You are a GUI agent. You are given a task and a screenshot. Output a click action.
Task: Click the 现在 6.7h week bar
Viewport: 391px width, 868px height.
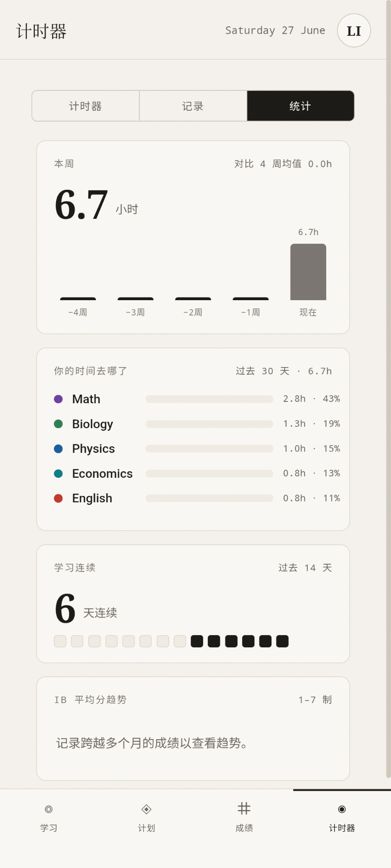click(x=308, y=272)
